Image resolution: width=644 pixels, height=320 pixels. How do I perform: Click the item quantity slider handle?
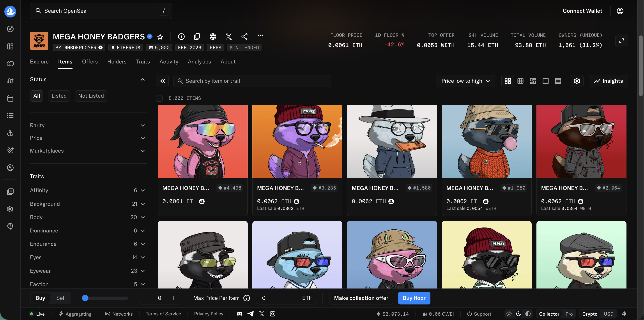[85, 298]
